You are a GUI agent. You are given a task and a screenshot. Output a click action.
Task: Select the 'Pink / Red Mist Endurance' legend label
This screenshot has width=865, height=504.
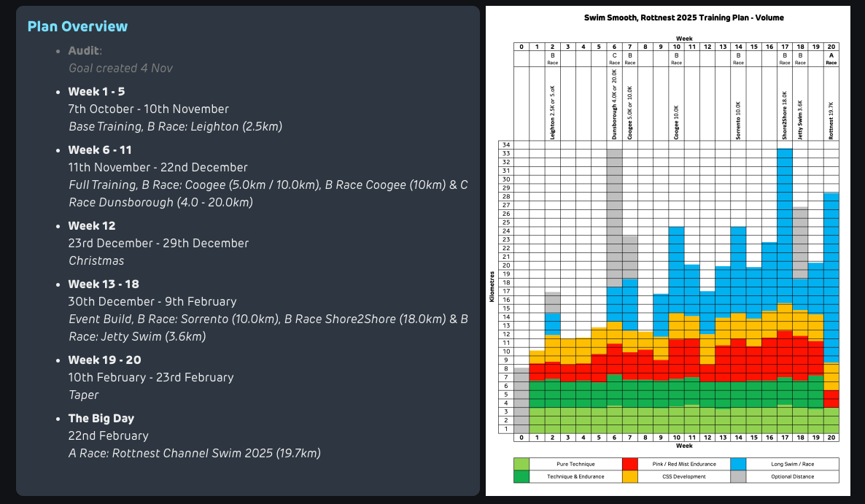[x=684, y=465]
